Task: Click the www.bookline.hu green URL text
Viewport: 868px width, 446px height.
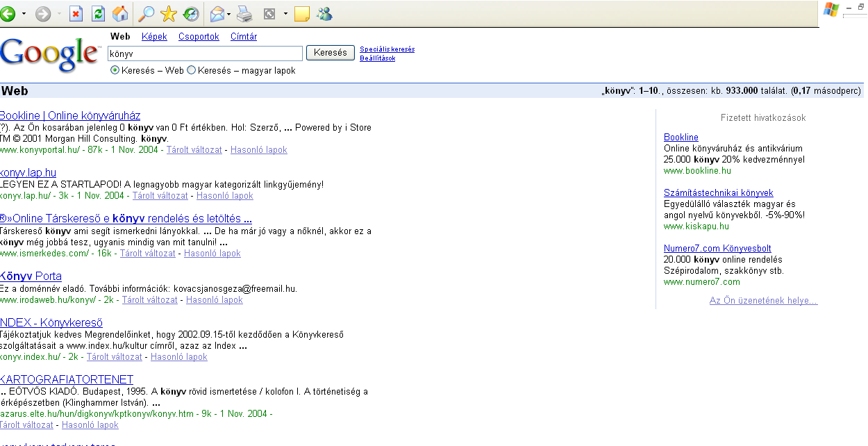Action: coord(697,171)
